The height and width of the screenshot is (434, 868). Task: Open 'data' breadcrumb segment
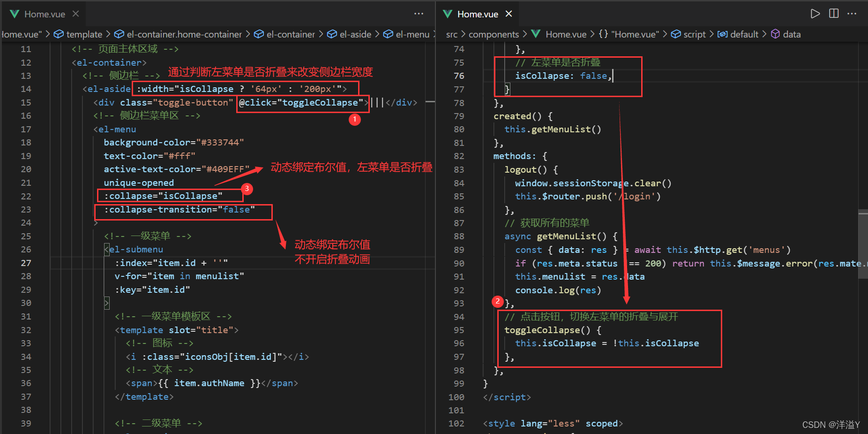tap(792, 34)
